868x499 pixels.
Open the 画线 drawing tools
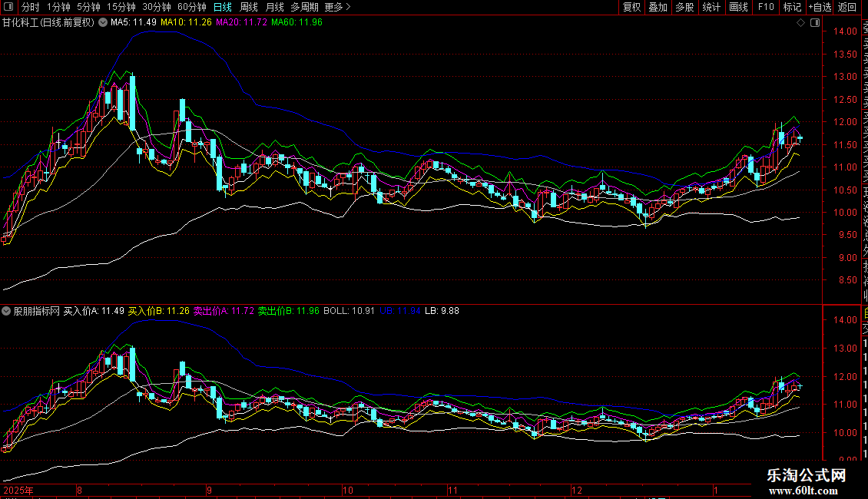[x=738, y=7]
